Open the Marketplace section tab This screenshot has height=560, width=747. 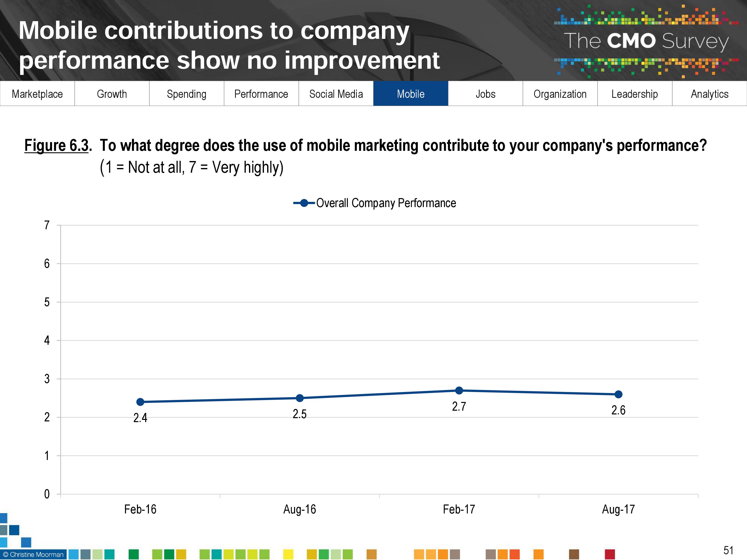[37, 94]
